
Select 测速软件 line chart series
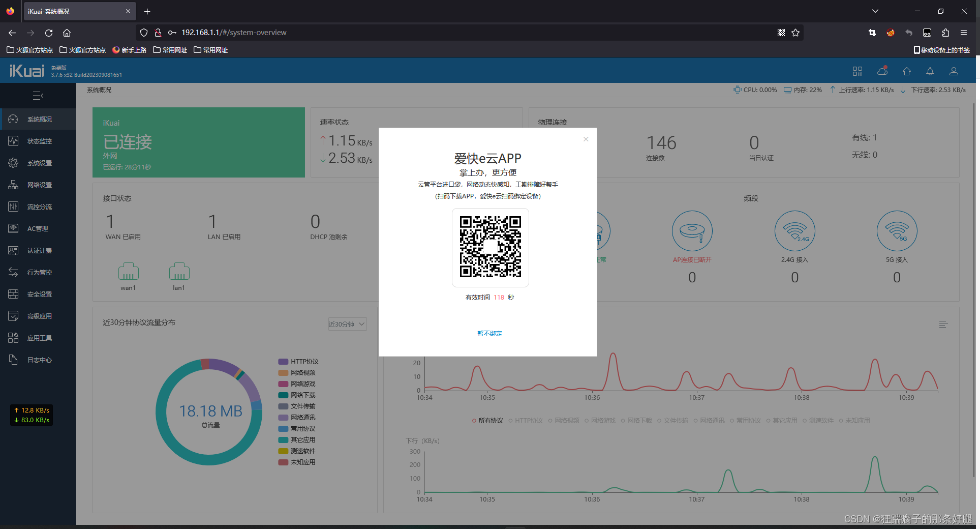tap(818, 421)
